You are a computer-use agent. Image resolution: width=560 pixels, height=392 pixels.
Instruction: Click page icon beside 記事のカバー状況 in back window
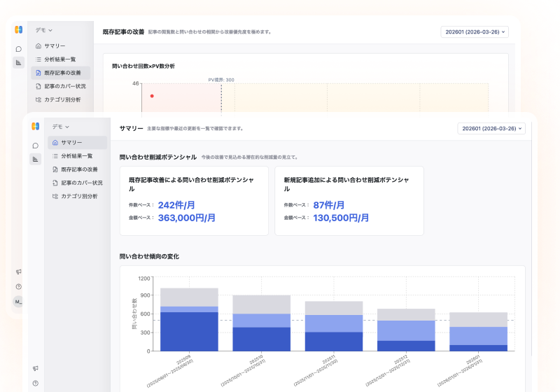click(38, 86)
